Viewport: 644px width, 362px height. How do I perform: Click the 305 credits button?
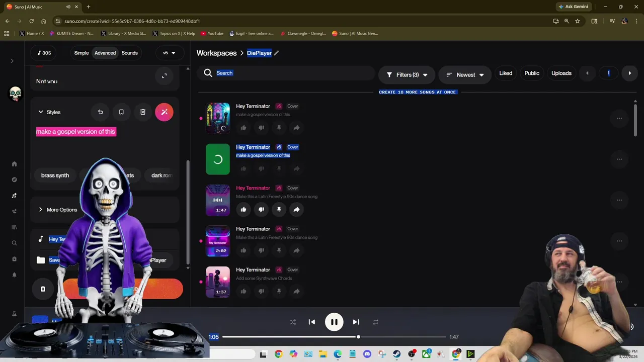[43, 53]
